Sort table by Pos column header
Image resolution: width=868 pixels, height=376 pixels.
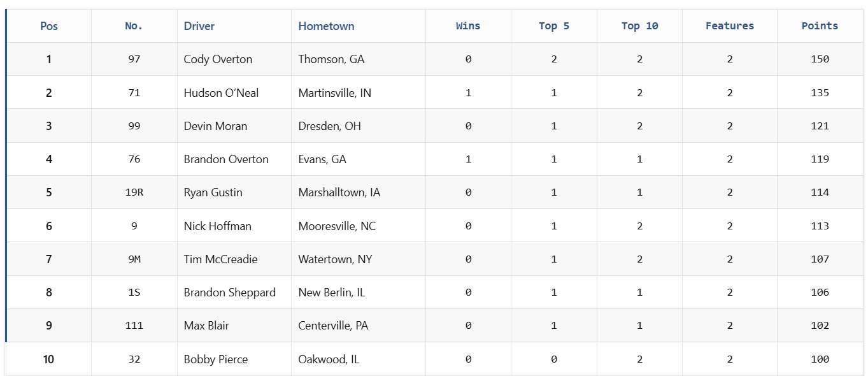pos(49,26)
